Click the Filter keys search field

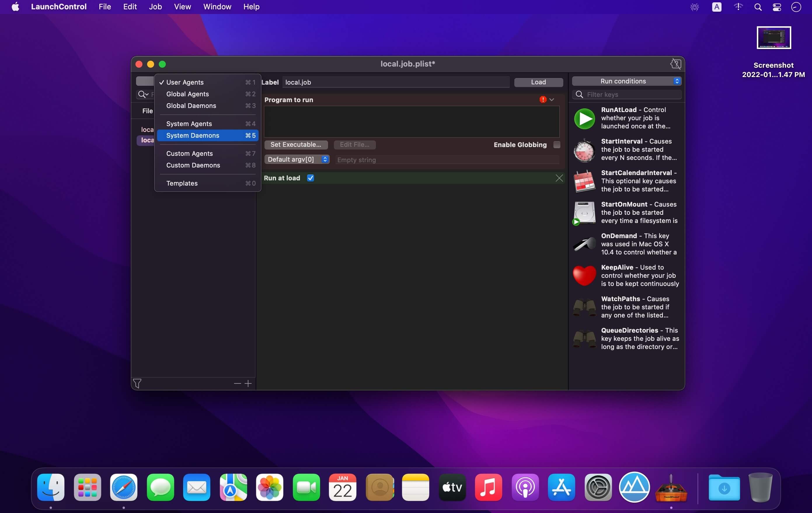click(630, 95)
